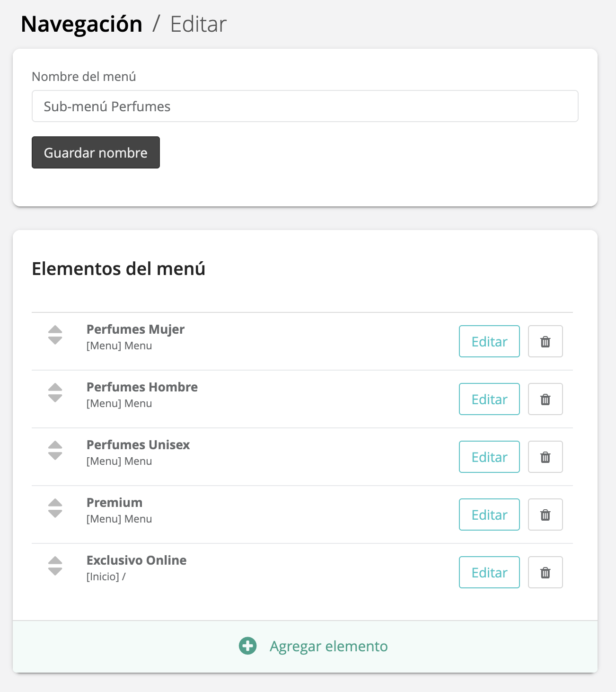Remove the Premium menu element
616x692 pixels.
pyautogui.click(x=545, y=515)
